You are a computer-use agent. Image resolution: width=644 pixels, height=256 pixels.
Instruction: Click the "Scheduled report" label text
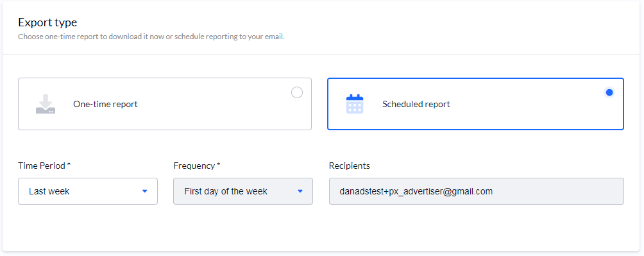pyautogui.click(x=416, y=104)
